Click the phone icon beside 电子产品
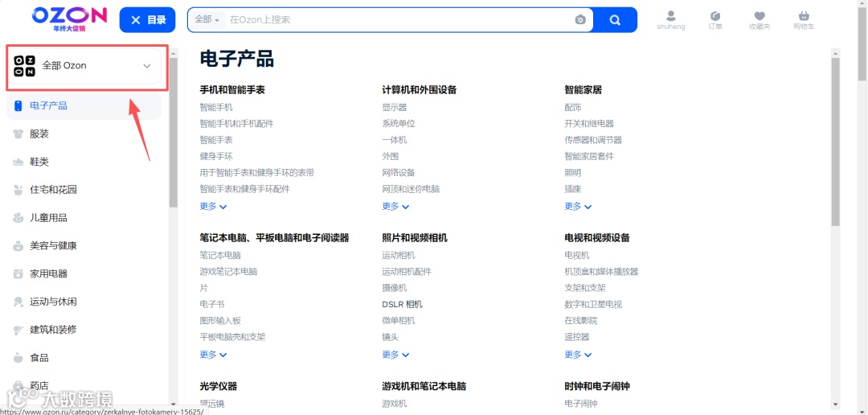 pos(18,106)
